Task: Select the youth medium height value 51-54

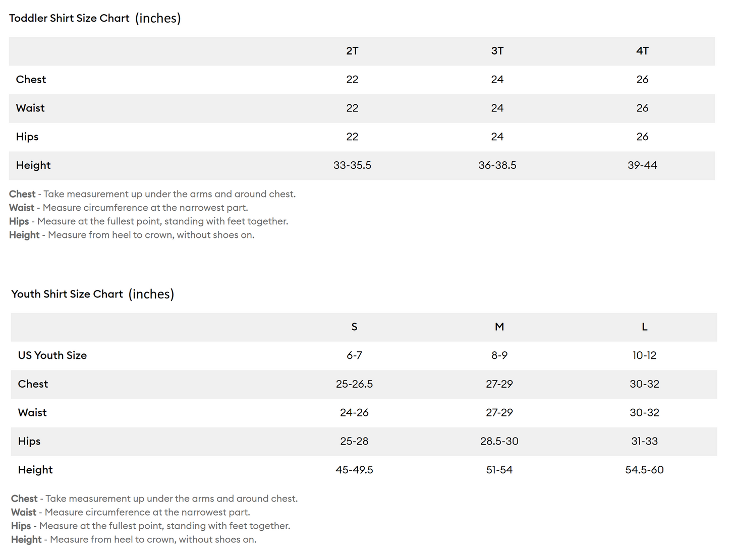Action: [x=499, y=470]
